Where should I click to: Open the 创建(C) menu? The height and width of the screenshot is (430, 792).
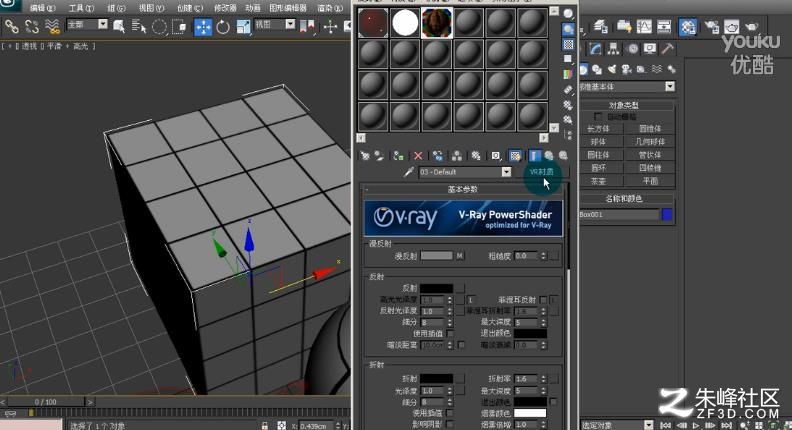click(x=190, y=8)
